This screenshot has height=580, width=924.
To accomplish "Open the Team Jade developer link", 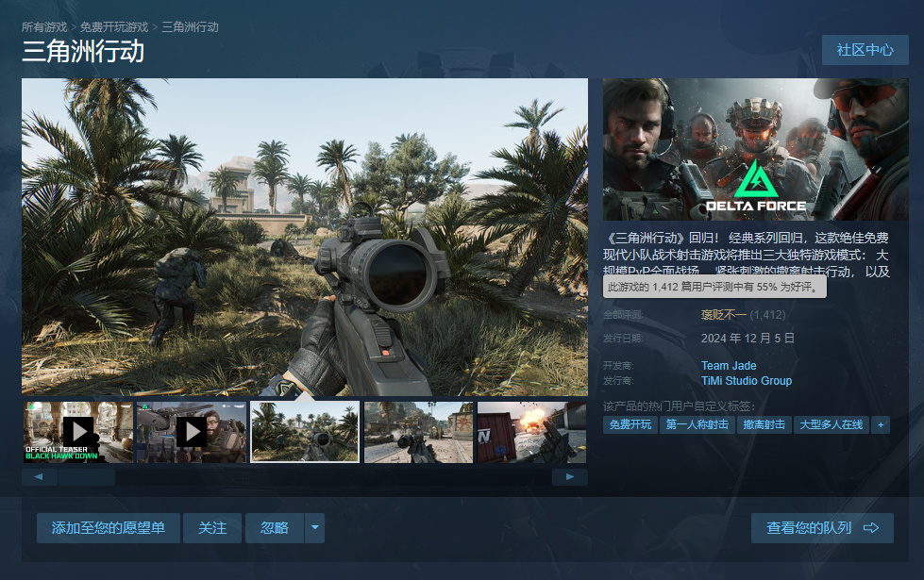I will 729,366.
